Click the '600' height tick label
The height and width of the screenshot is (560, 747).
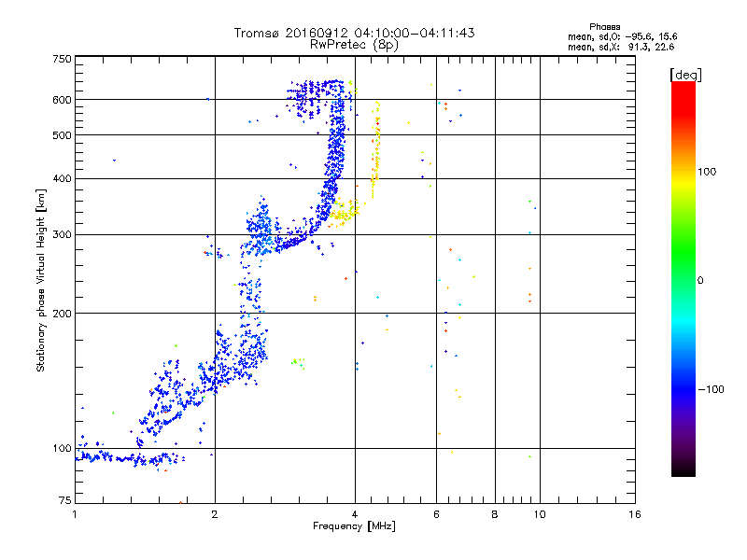62,100
